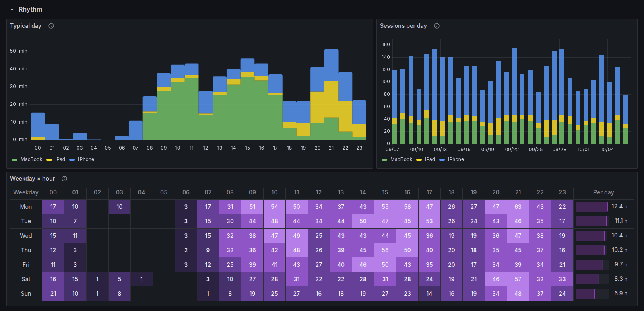Click the 21 hour column header in table

click(518, 192)
